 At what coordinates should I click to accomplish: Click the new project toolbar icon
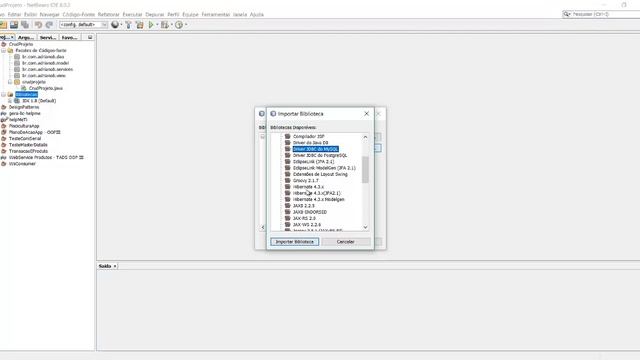click(x=3, y=25)
